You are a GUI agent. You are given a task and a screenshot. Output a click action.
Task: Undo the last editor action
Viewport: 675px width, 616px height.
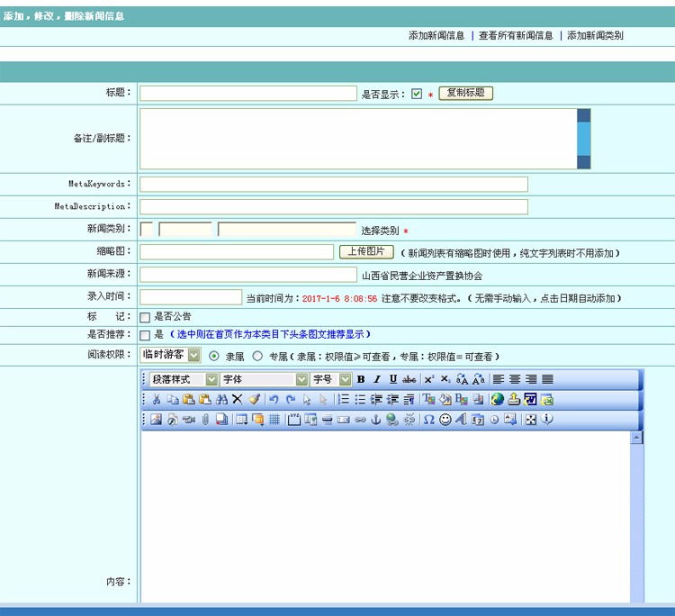274,399
